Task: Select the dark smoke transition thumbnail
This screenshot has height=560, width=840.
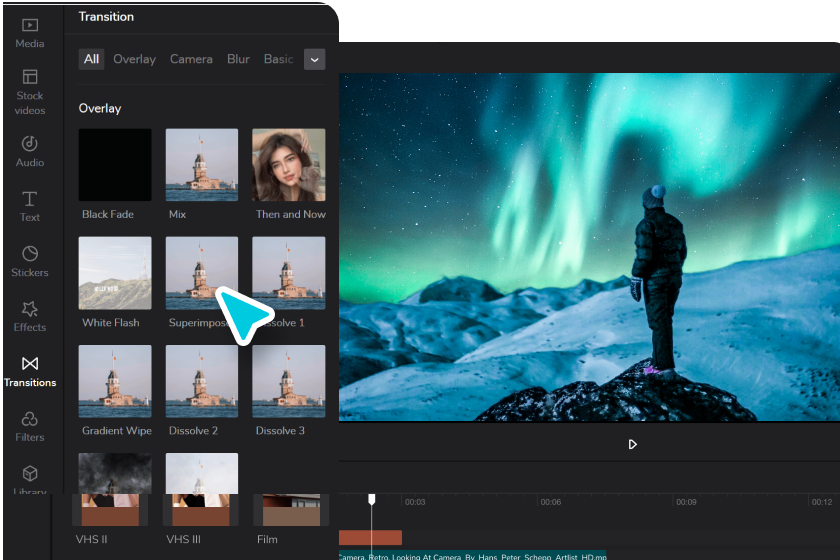Action: point(115,473)
